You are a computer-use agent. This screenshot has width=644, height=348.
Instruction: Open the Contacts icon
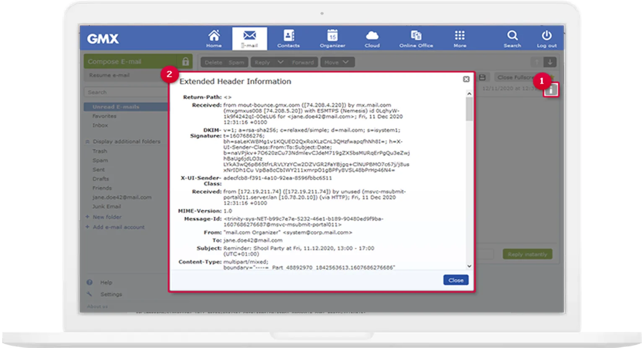[288, 39]
